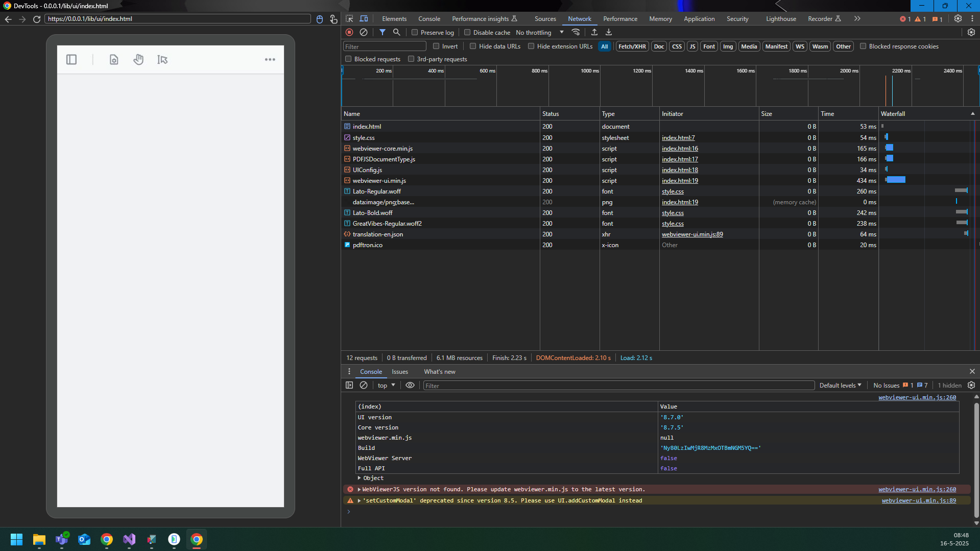Image resolution: width=980 pixels, height=551 pixels.
Task: Expand the WebViewerJS version error message
Action: coord(359,489)
